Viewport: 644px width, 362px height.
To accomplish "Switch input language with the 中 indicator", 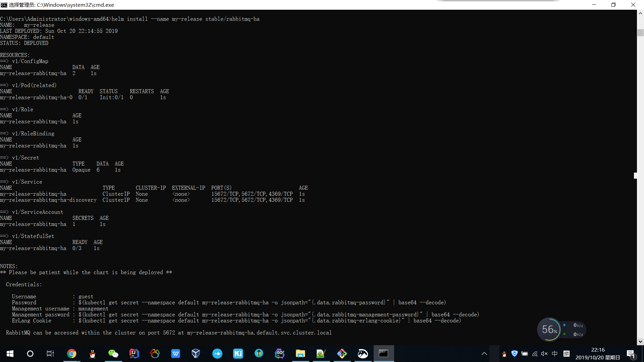I will pyautogui.click(x=554, y=354).
